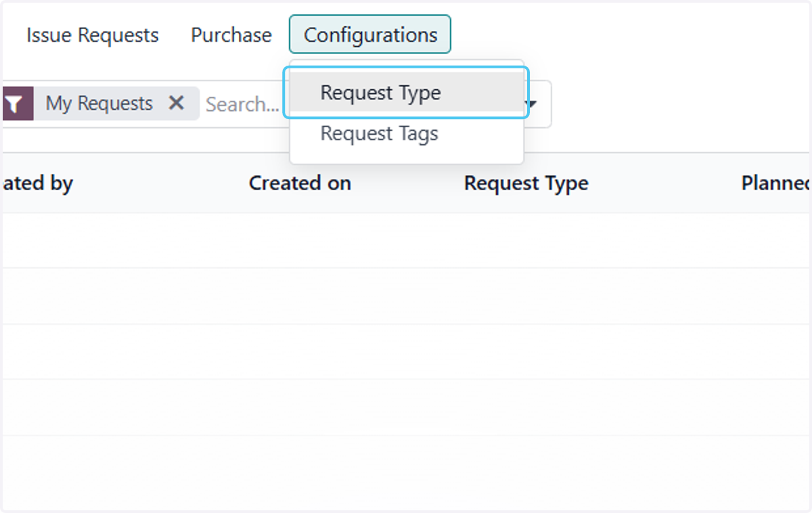This screenshot has width=812, height=513.
Task: Select Request Type from the dropdown
Action: pos(407,93)
